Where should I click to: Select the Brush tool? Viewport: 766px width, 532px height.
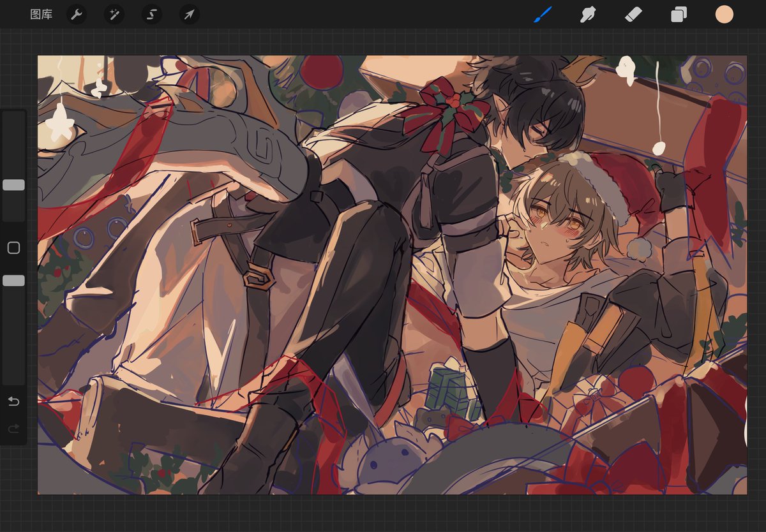(543, 14)
